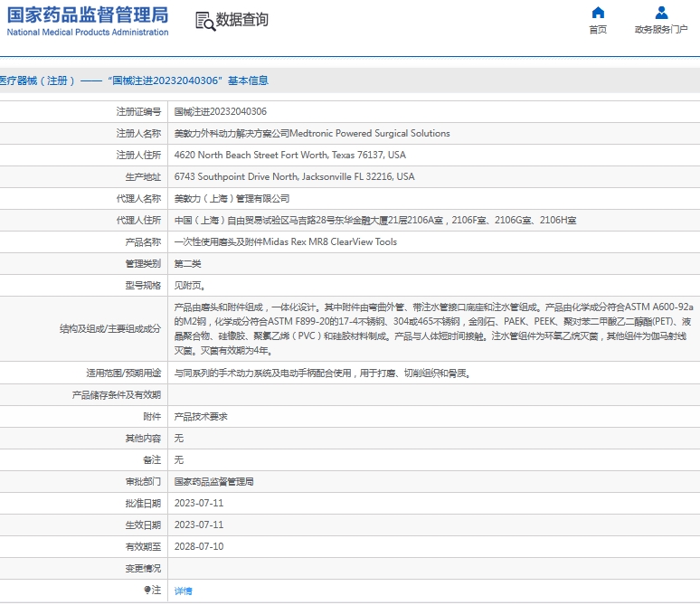The image size is (700, 605).
Task: Click the 变更情况 row label
Action: click(x=143, y=569)
